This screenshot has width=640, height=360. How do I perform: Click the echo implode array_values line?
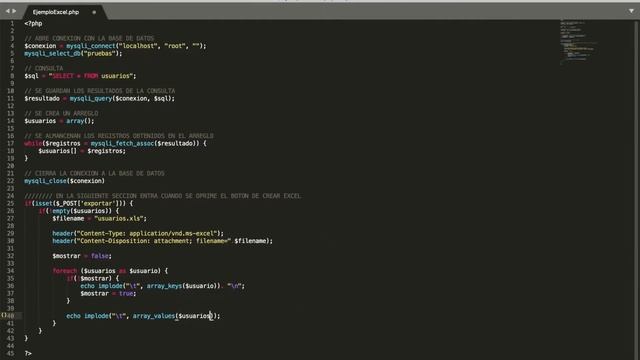tap(143, 316)
